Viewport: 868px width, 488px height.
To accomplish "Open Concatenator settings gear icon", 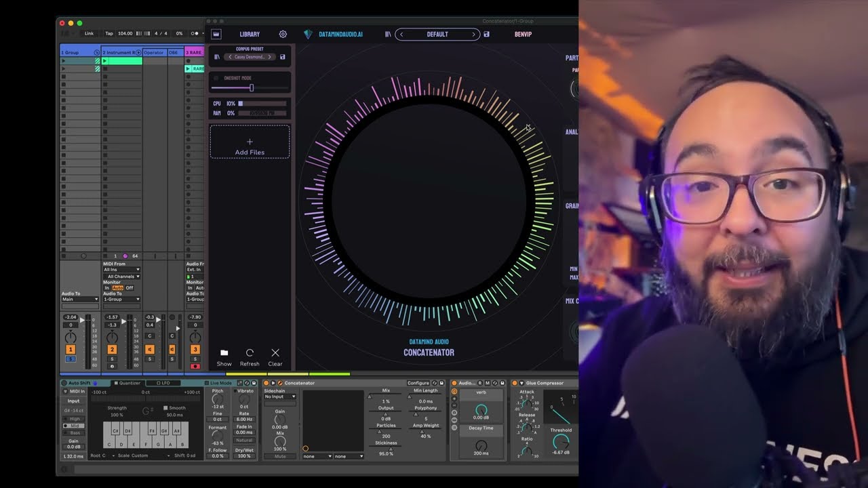I will point(283,34).
